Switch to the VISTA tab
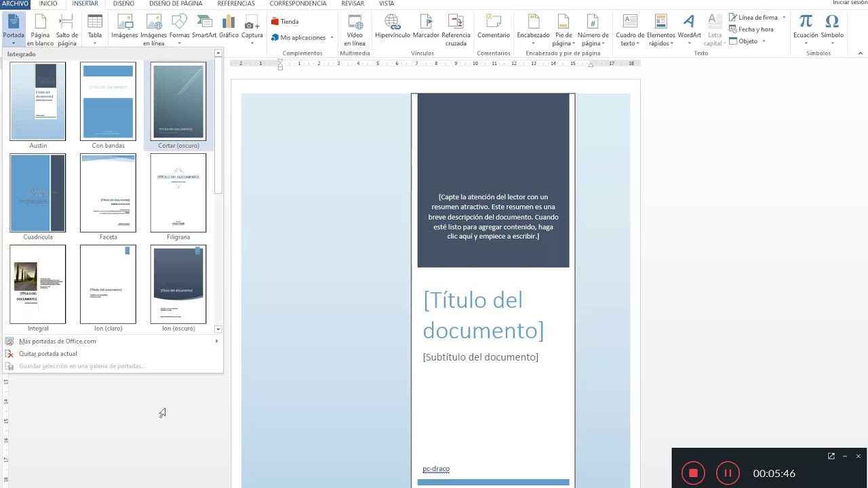 [387, 4]
